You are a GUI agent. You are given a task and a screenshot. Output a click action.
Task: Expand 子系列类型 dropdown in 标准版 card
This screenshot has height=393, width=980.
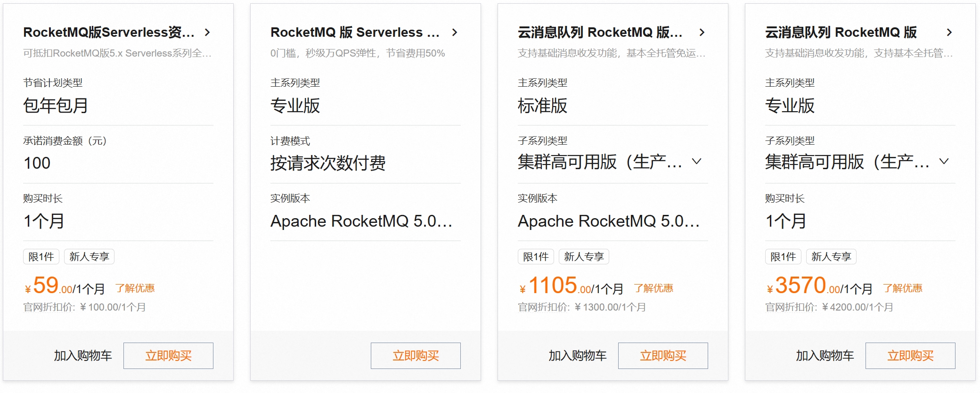click(x=697, y=162)
